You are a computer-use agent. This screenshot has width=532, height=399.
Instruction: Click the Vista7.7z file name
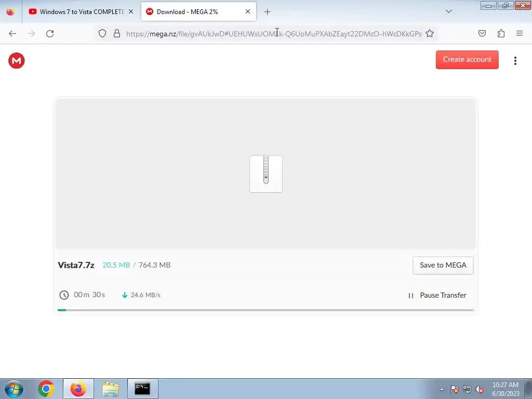(x=76, y=265)
